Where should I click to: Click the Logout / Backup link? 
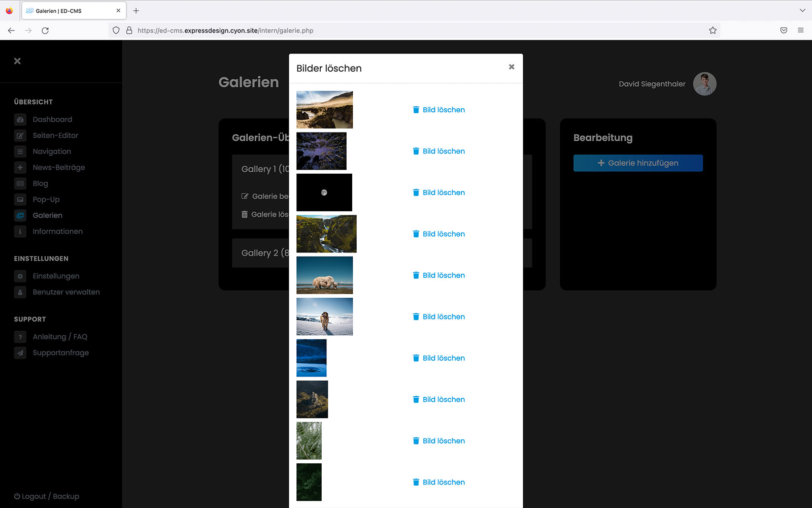(x=47, y=496)
